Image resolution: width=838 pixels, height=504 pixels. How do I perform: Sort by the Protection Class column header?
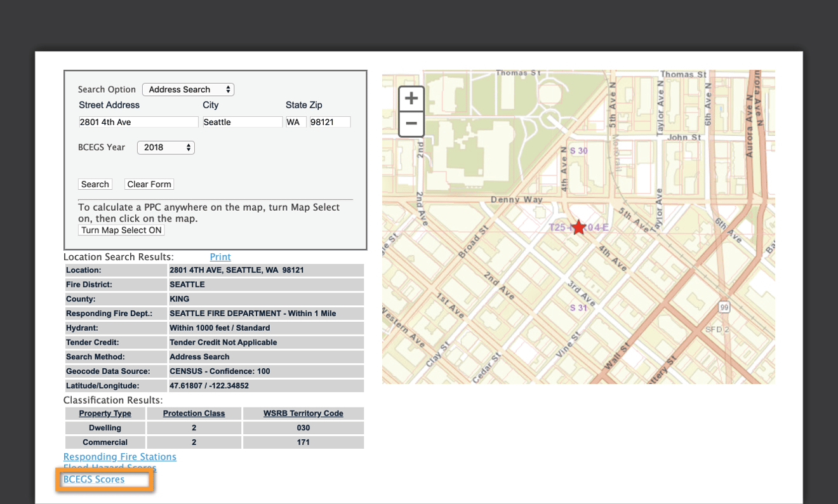click(x=194, y=413)
